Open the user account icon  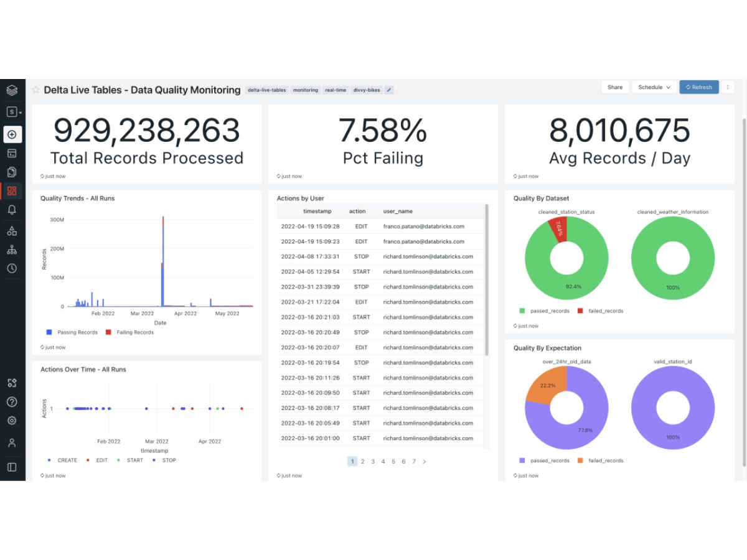tap(12, 443)
